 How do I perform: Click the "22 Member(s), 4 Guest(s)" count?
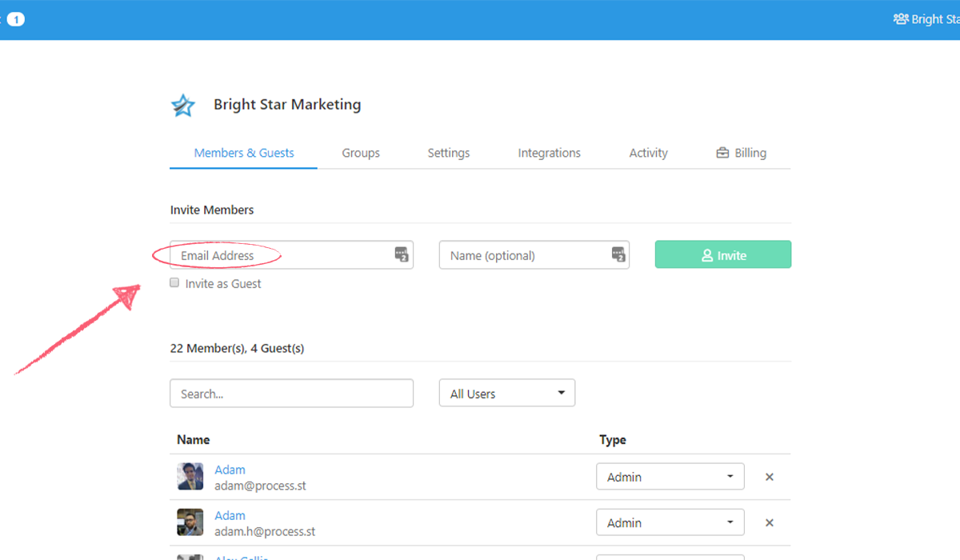tap(237, 349)
